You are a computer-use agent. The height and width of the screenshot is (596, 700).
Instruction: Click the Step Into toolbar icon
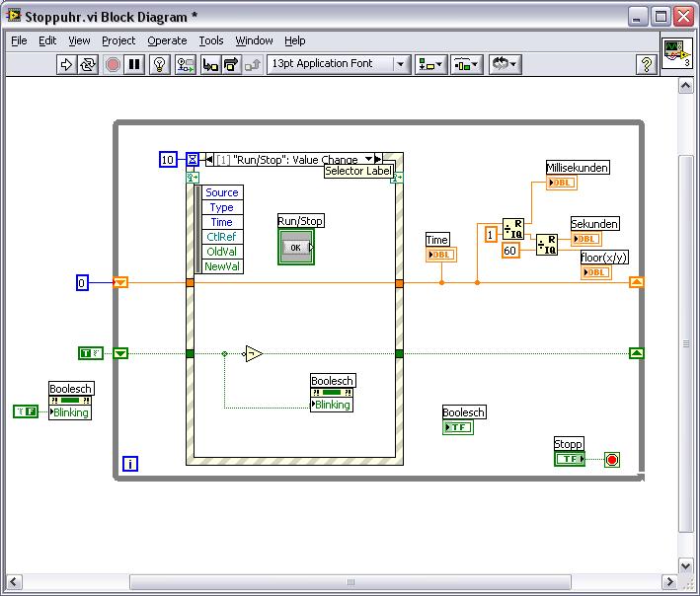click(x=209, y=64)
